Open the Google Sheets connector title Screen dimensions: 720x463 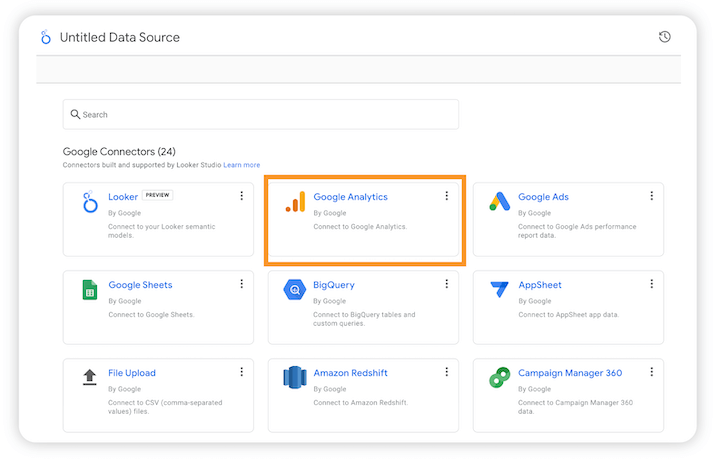pyautogui.click(x=140, y=285)
